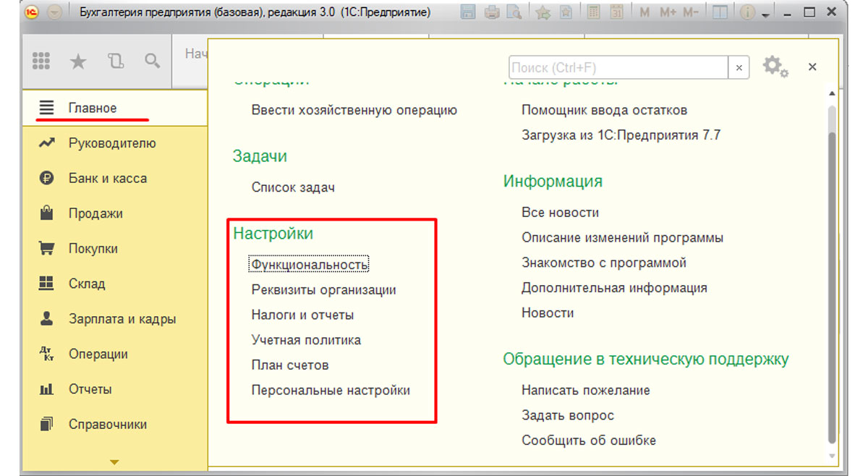Click the Зарплата и кадры person icon
The image size is (868, 476).
point(46,318)
